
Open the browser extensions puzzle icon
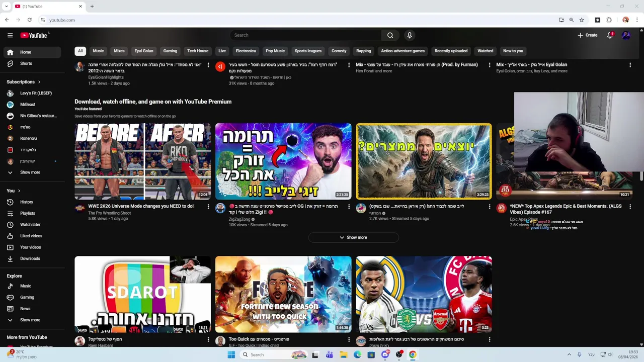(609, 20)
